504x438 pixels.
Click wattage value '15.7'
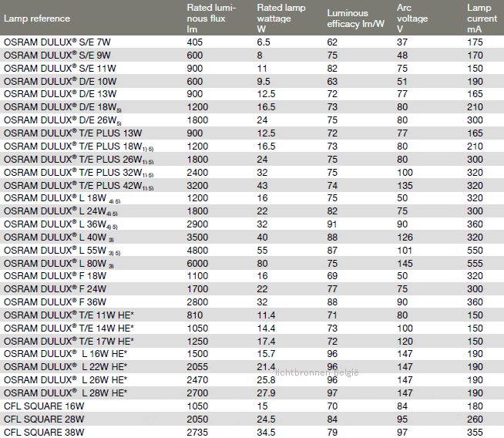pyautogui.click(x=266, y=354)
